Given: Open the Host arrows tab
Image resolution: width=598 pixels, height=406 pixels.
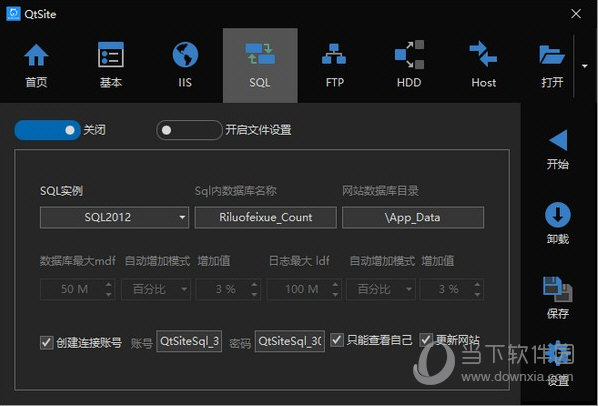Looking at the screenshot, I should (483, 65).
